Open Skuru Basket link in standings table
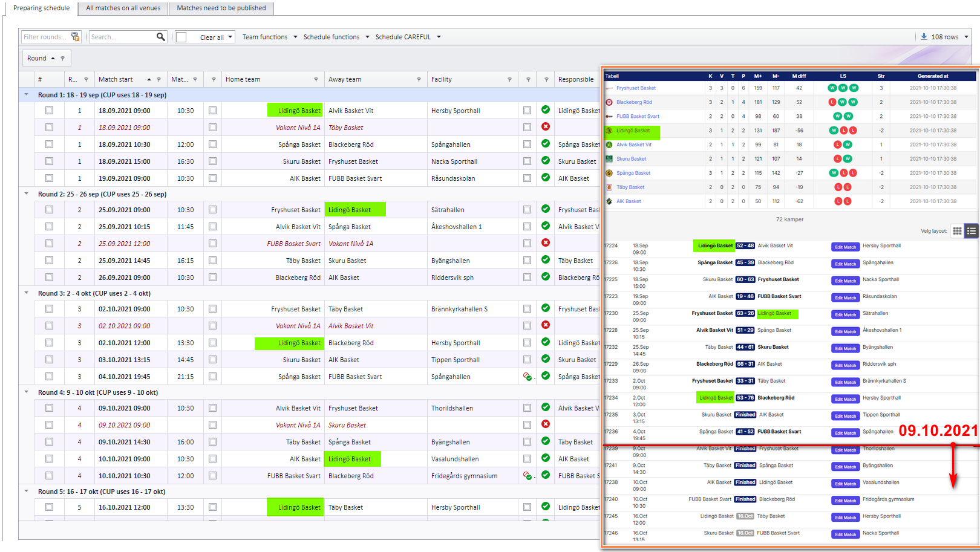 click(631, 159)
